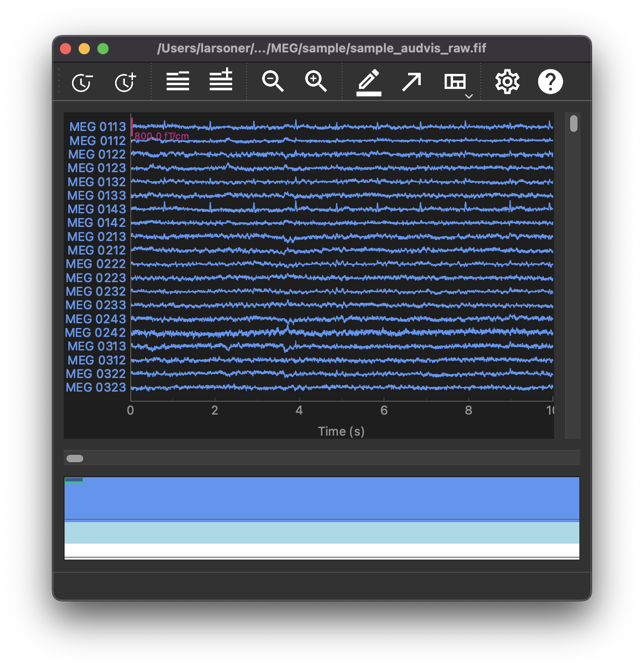
Task: Click the overview bar display icon
Action: [x=454, y=81]
